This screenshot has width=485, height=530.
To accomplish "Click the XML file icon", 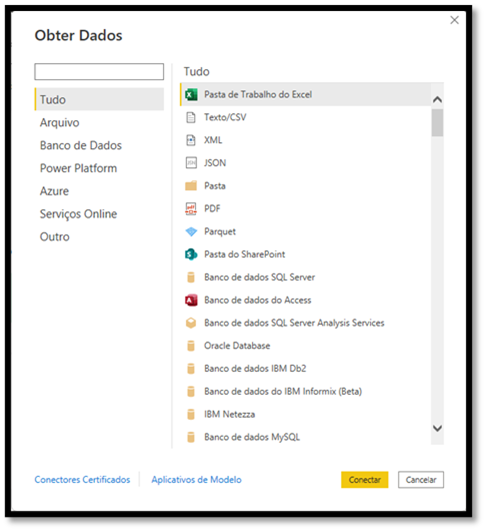I will [191, 140].
